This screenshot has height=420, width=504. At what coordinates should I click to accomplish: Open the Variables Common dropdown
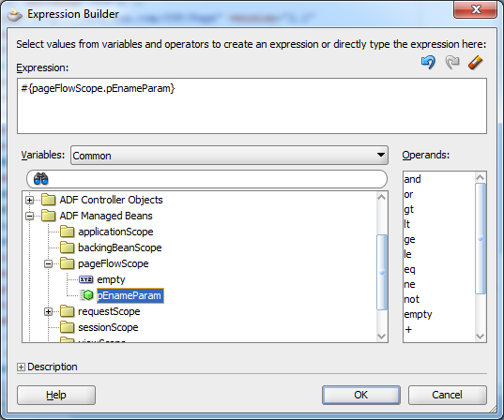coord(229,156)
